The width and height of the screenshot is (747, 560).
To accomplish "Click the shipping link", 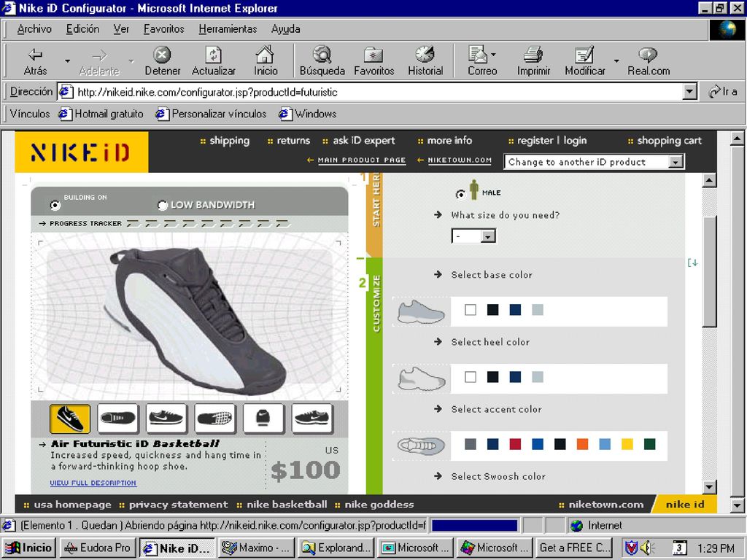I will click(x=229, y=141).
